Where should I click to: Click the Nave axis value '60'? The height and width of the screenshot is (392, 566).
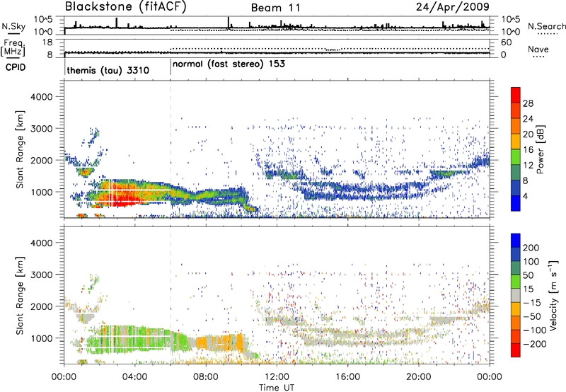point(507,42)
